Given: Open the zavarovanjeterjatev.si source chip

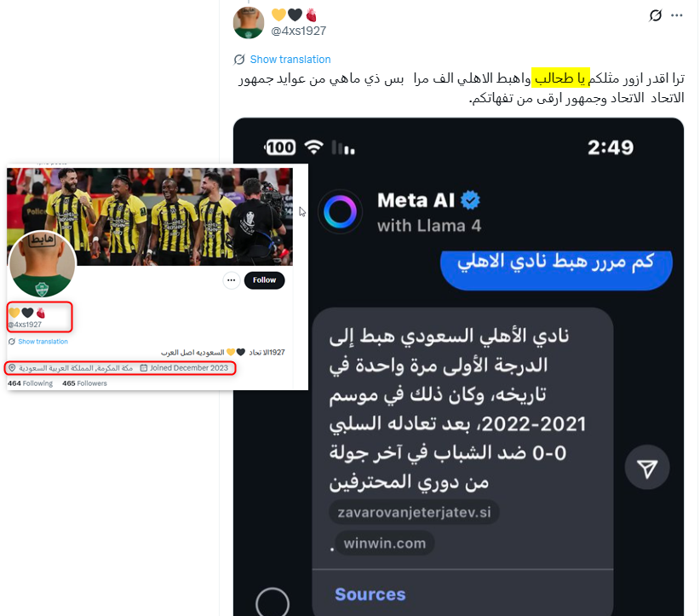Looking at the screenshot, I should (414, 512).
